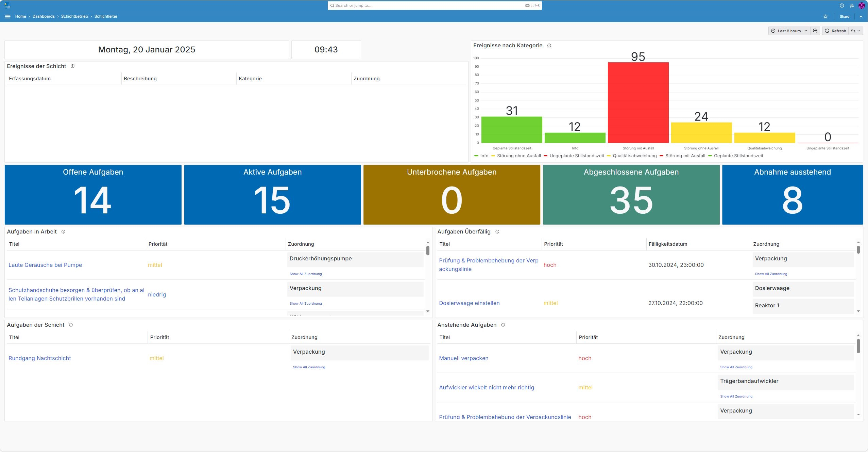
Task: Collapse the top toolbar with chevron
Action: coord(861,16)
